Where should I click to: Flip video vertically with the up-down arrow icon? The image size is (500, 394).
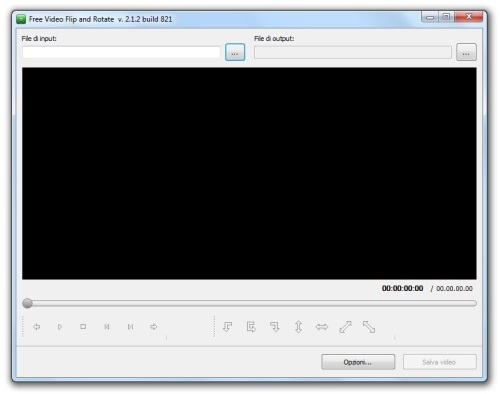click(x=298, y=327)
